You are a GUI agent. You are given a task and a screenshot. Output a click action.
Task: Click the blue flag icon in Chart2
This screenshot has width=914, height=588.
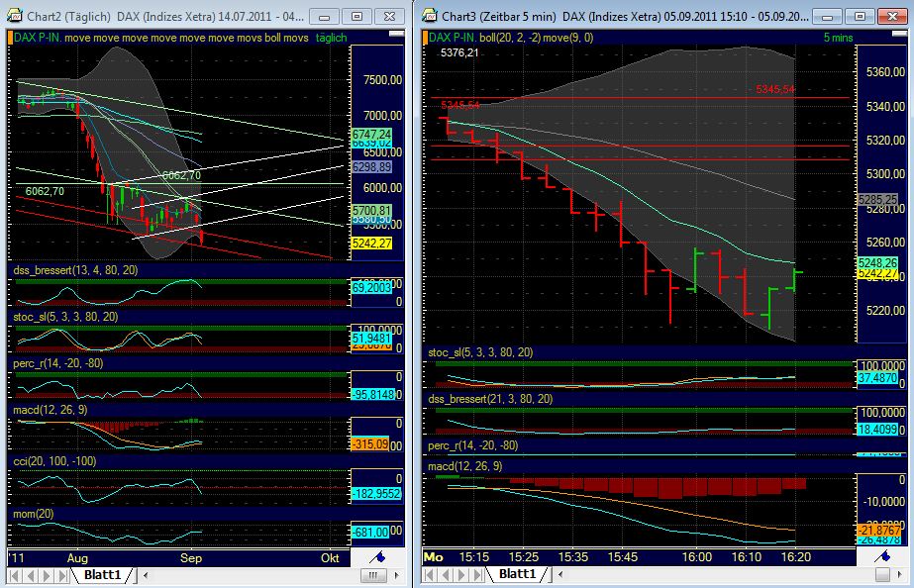coord(377,557)
